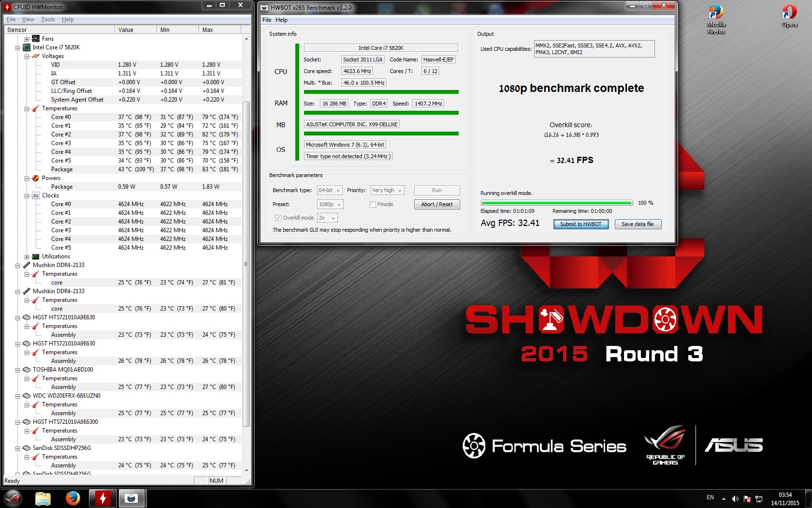Open File menu in HWBOT x265

click(x=267, y=20)
